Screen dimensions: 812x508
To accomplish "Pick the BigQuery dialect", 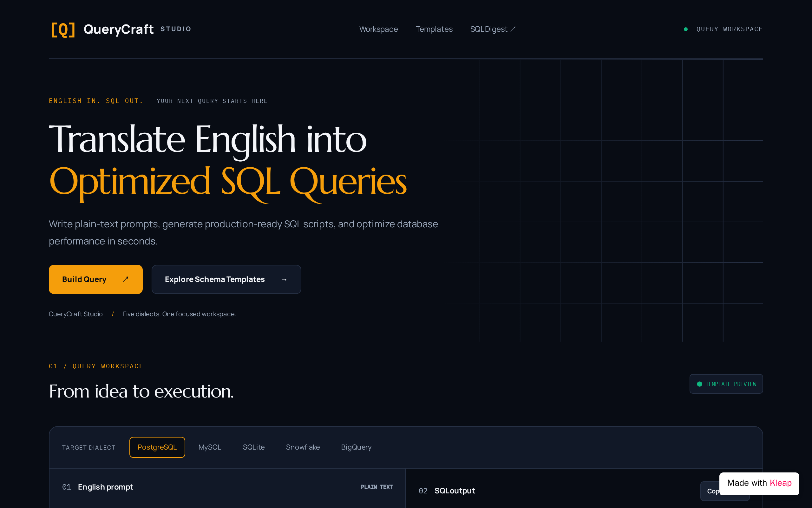I will (356, 447).
